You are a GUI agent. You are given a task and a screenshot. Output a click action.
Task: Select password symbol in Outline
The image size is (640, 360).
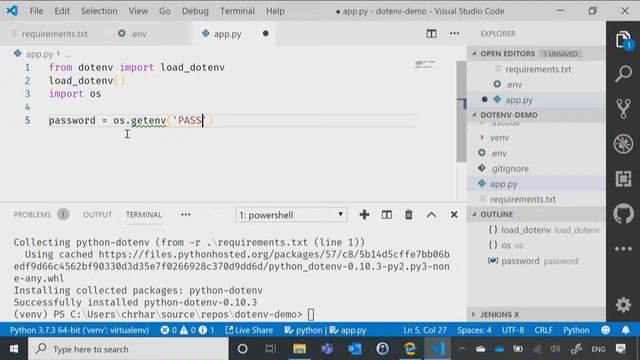click(x=536, y=261)
